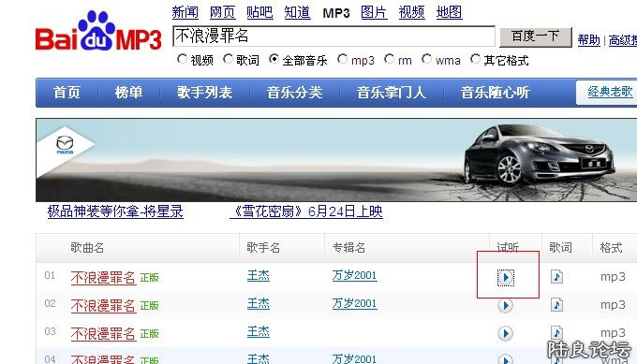Click the Mazda logo in the banner
Screen dimensions: 637x364
point(65,145)
